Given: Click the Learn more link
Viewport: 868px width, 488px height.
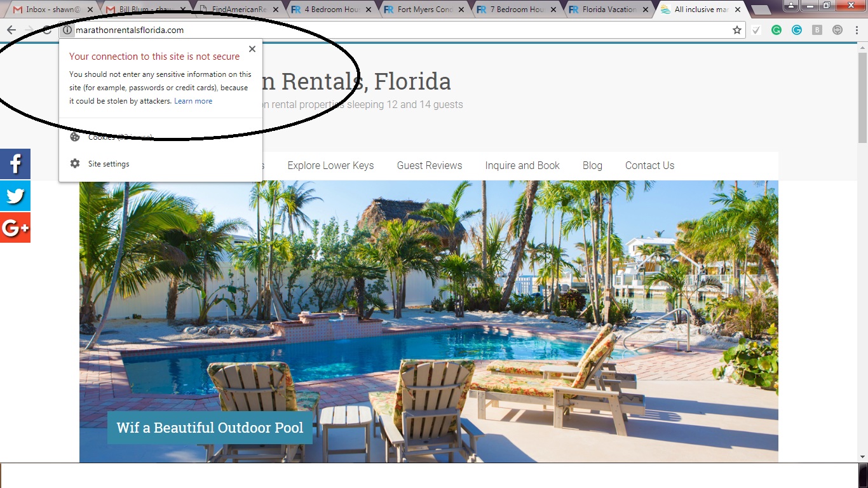Looking at the screenshot, I should pos(193,101).
